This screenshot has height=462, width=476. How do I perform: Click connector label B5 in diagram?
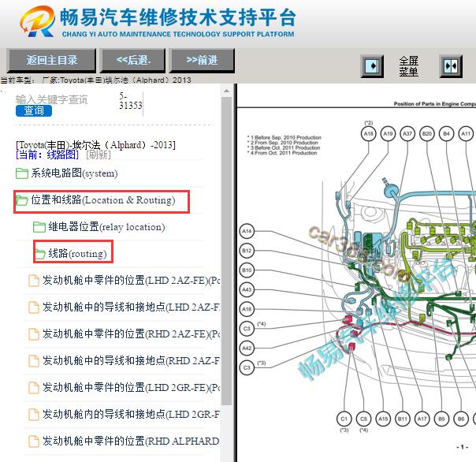click(x=441, y=419)
